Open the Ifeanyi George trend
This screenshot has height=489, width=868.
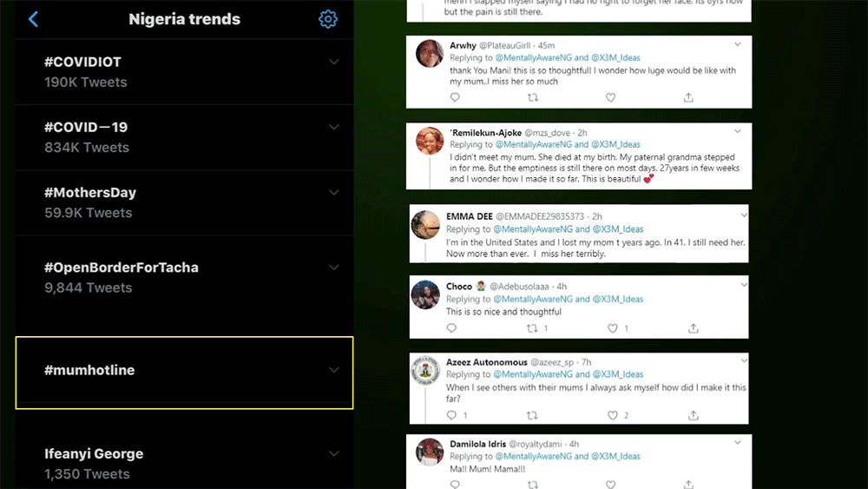coord(184,464)
